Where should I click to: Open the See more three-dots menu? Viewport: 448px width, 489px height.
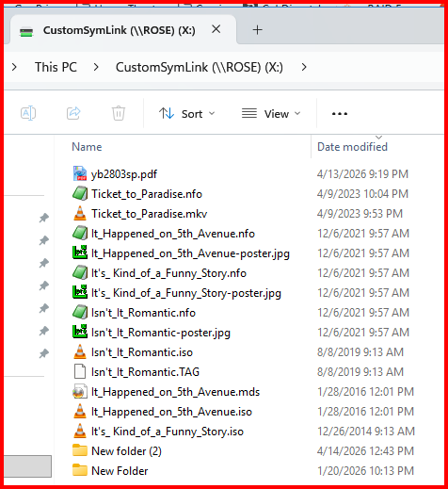340,114
